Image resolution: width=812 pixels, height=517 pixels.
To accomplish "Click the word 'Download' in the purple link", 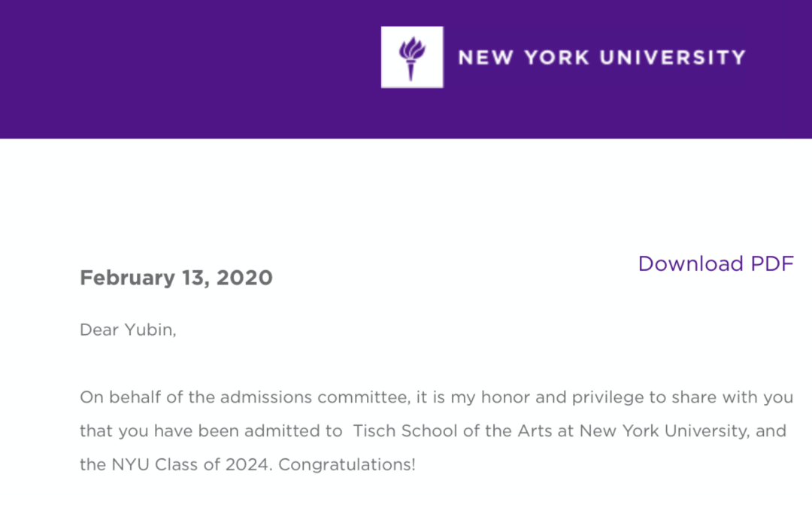I will pyautogui.click(x=691, y=263).
